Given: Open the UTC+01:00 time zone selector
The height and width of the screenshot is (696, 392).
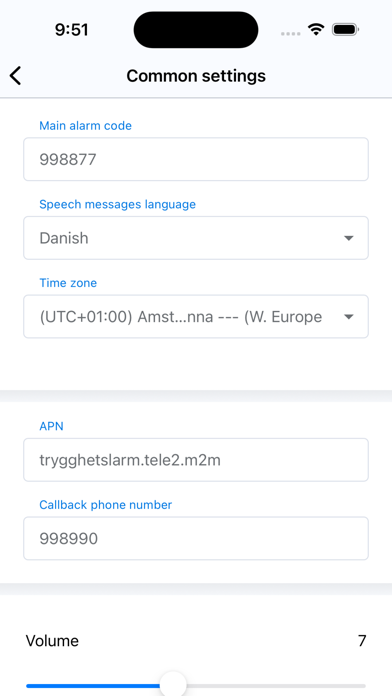Looking at the screenshot, I should pyautogui.click(x=196, y=316).
